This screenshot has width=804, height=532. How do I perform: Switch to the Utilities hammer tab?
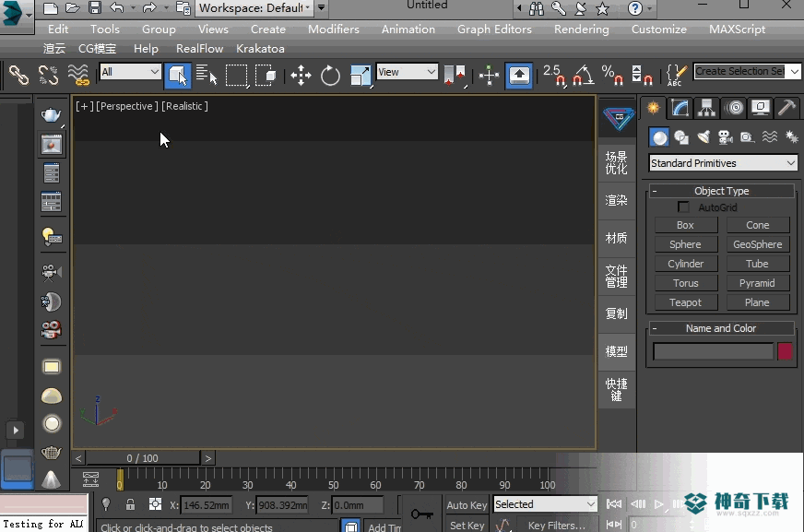(x=786, y=108)
